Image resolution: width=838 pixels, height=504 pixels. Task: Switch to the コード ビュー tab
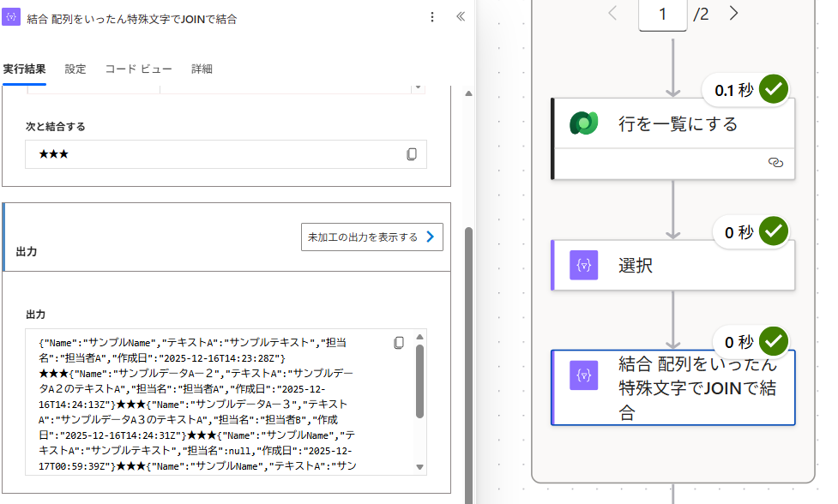tap(138, 69)
